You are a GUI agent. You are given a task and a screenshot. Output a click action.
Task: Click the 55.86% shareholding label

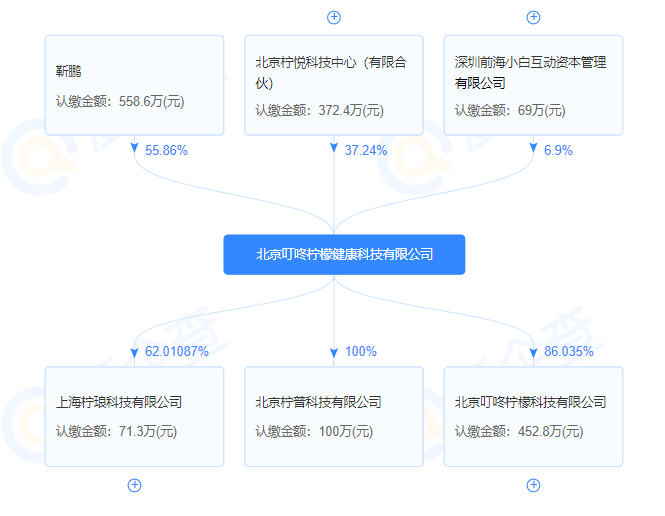pos(166,150)
